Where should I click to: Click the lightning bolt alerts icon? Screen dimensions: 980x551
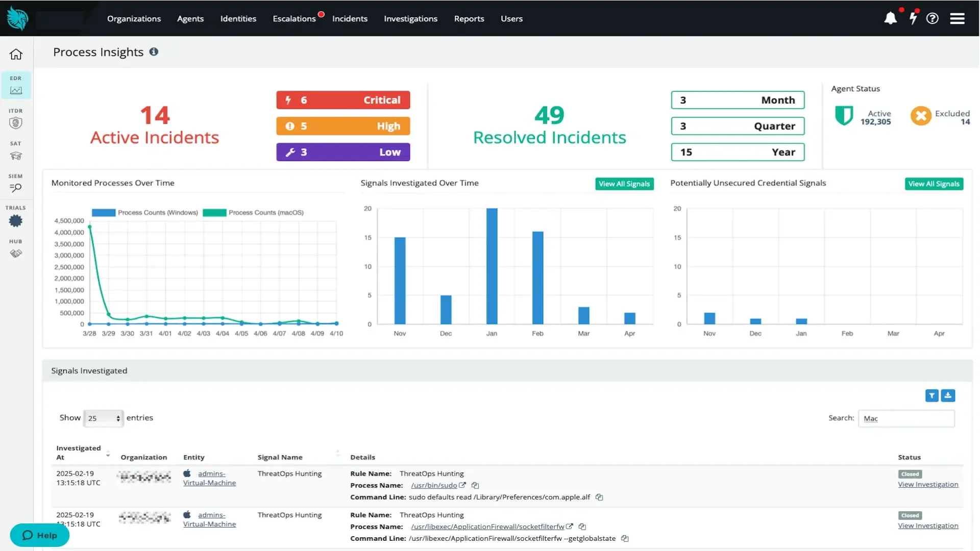(913, 18)
